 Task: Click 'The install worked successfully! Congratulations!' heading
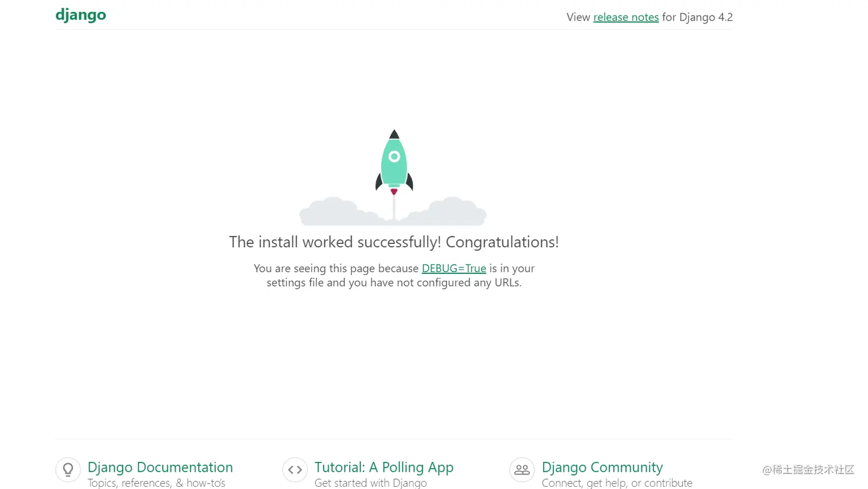tap(394, 242)
